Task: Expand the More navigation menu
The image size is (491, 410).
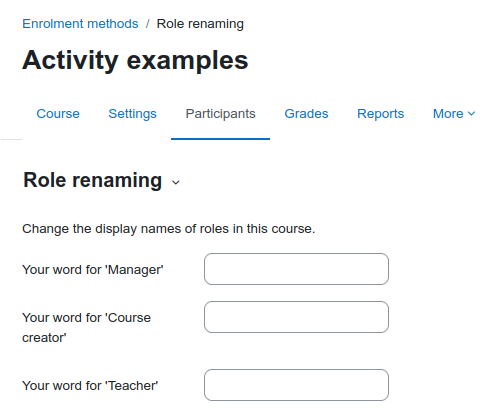Action: pyautogui.click(x=454, y=114)
